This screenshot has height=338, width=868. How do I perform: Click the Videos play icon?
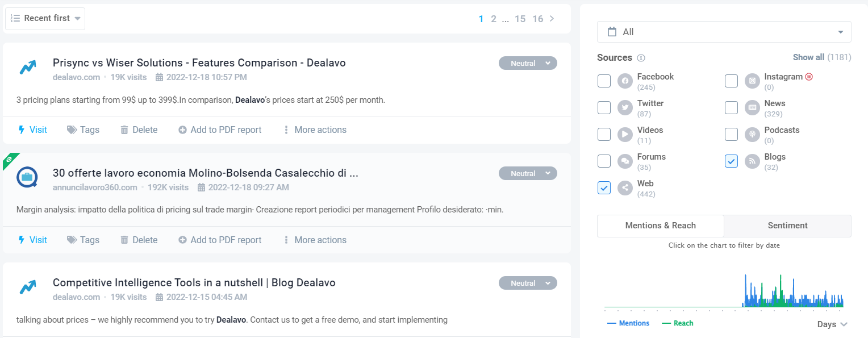[x=625, y=135]
